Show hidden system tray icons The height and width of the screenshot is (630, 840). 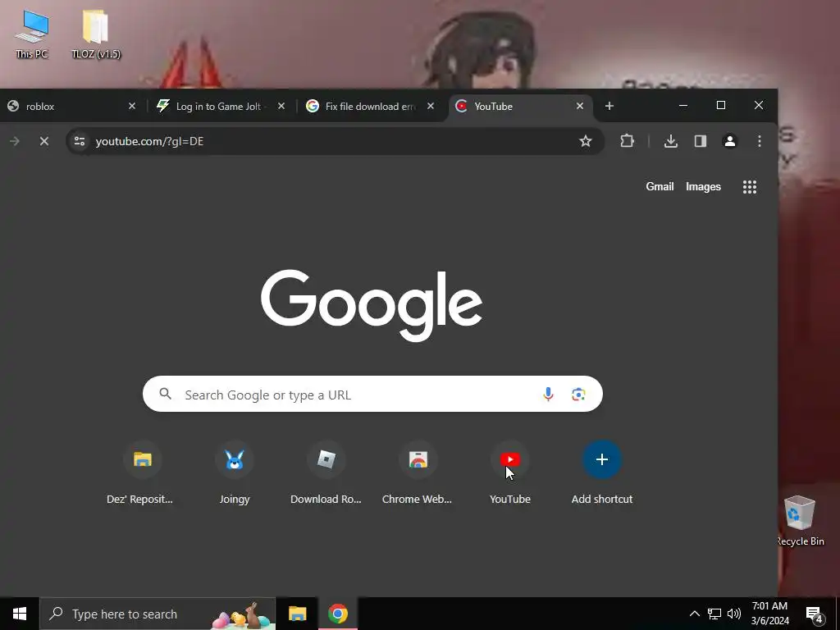(x=694, y=614)
